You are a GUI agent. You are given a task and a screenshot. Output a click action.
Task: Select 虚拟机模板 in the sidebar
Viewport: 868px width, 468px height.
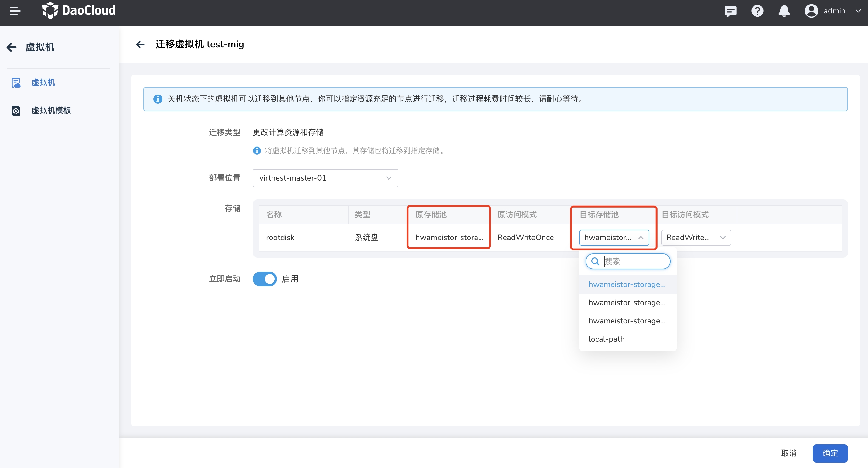point(51,111)
